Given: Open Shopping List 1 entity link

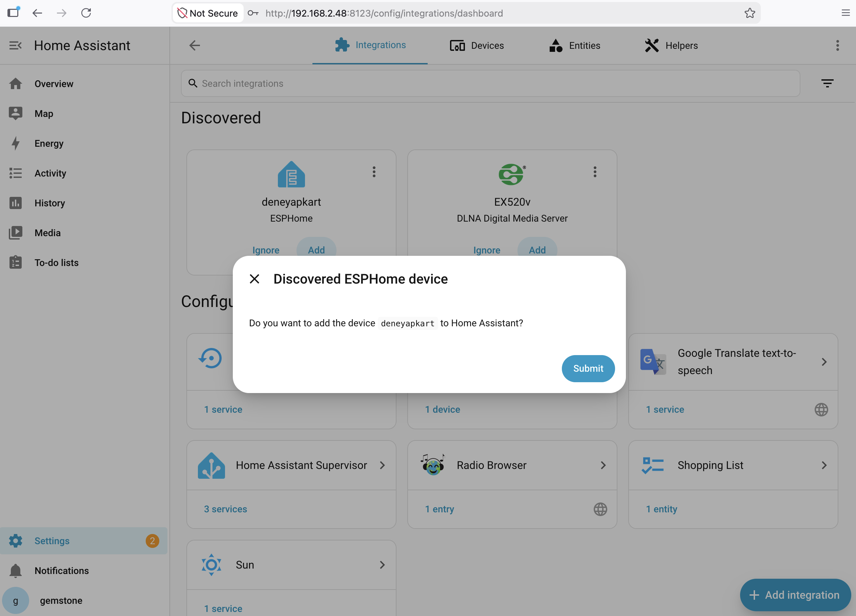Looking at the screenshot, I should (661, 509).
